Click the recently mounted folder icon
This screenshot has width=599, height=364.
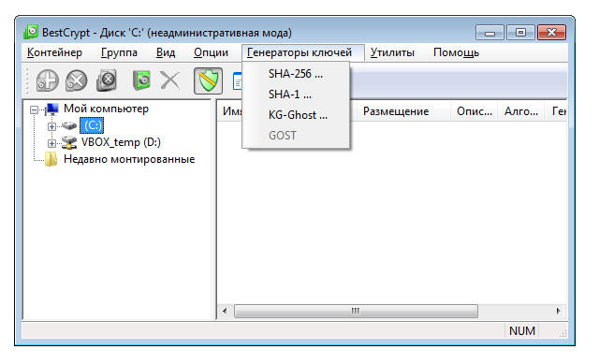[x=51, y=159]
